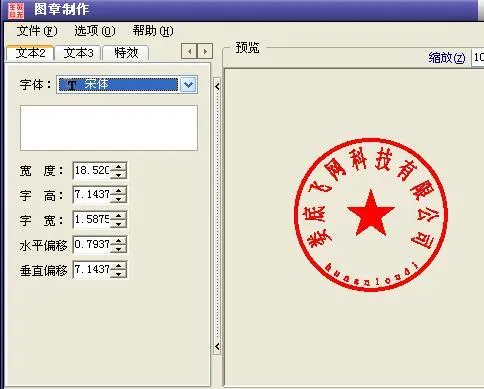This screenshot has width=484, height=389.
Task: Increase the 垂直偏移 value with up arrow
Action: (118, 266)
